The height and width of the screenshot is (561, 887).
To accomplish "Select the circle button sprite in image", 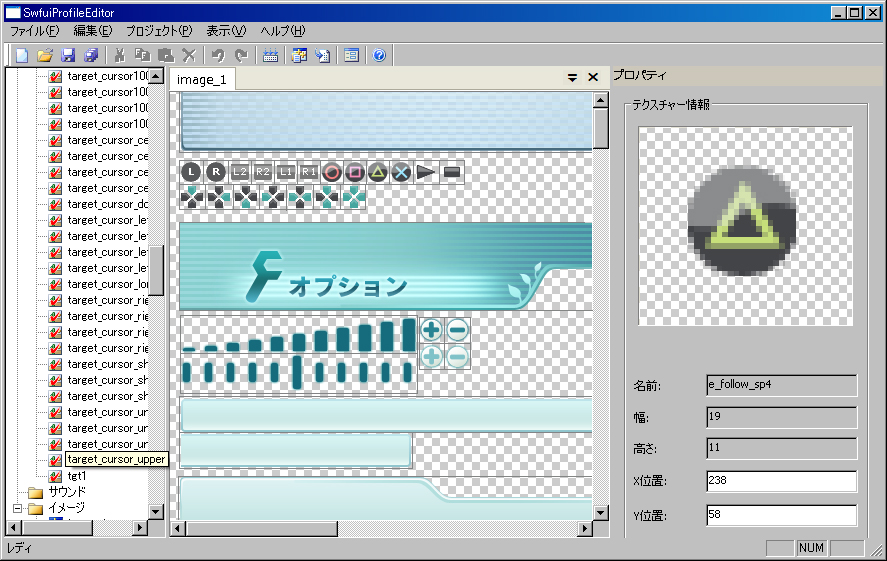I will point(332,172).
